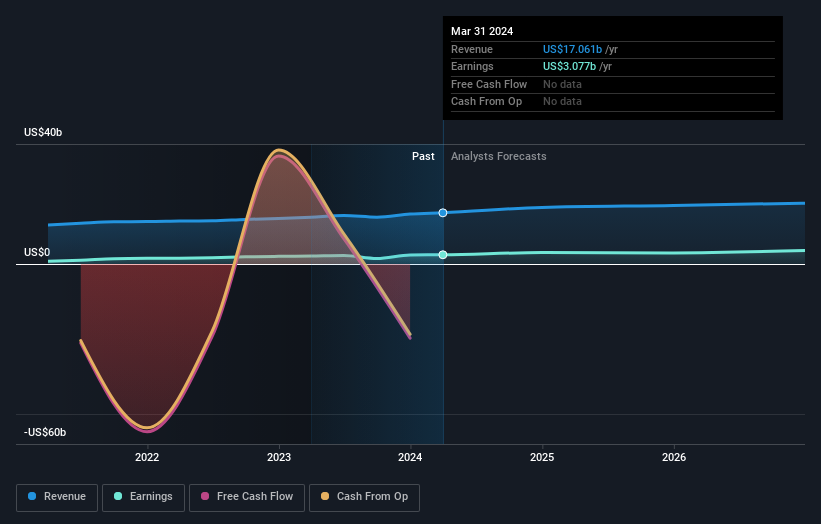This screenshot has height=524, width=821.
Task: Click the US$3.077b earnings value in the tooltip
Action: click(x=569, y=66)
